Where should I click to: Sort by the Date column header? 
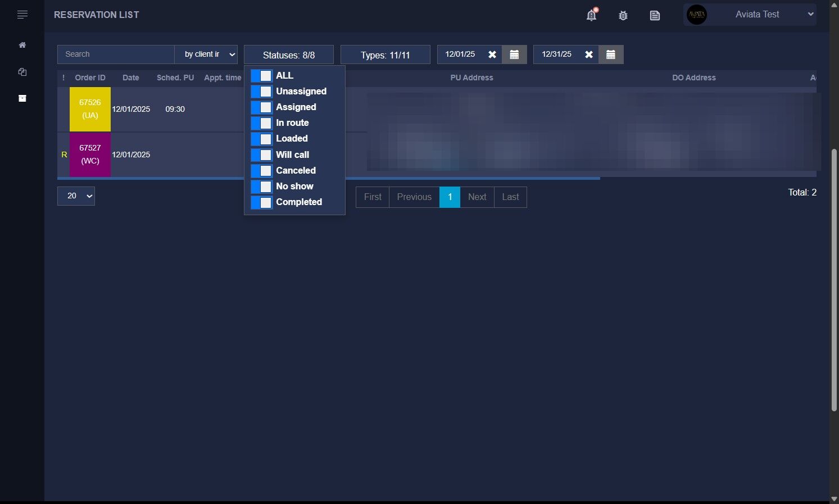tap(131, 78)
